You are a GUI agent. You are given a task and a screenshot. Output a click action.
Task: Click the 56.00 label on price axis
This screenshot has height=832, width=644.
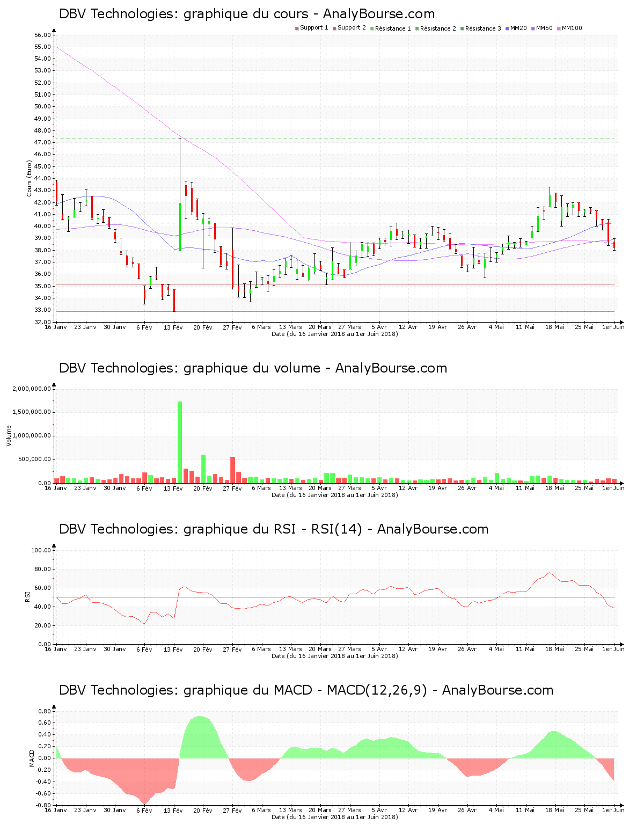pyautogui.click(x=42, y=35)
